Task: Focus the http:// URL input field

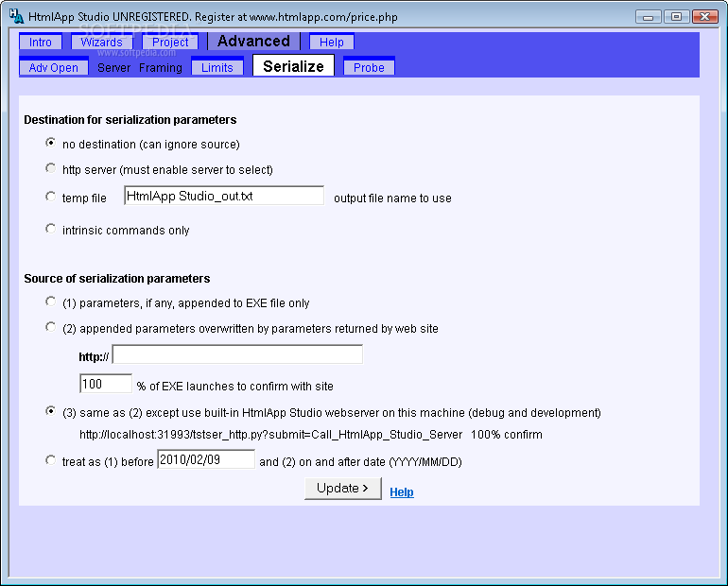Action: tap(237, 355)
